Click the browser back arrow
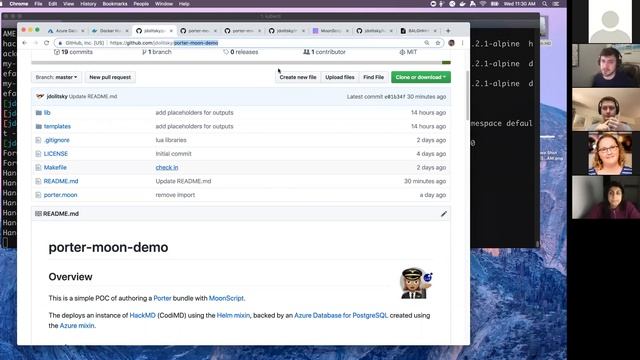Viewport: 640px width, 360px height. click(x=24, y=43)
